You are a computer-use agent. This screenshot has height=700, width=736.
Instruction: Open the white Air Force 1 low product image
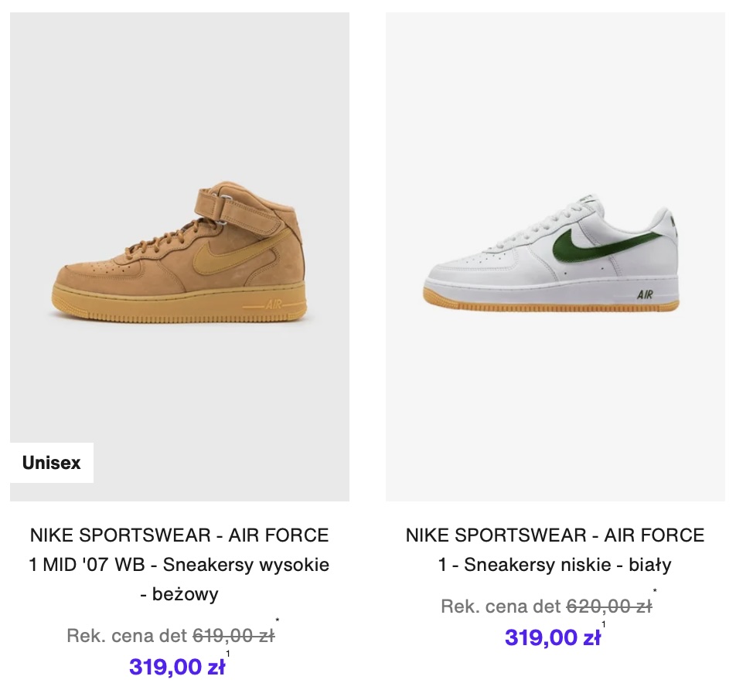pyautogui.click(x=553, y=257)
